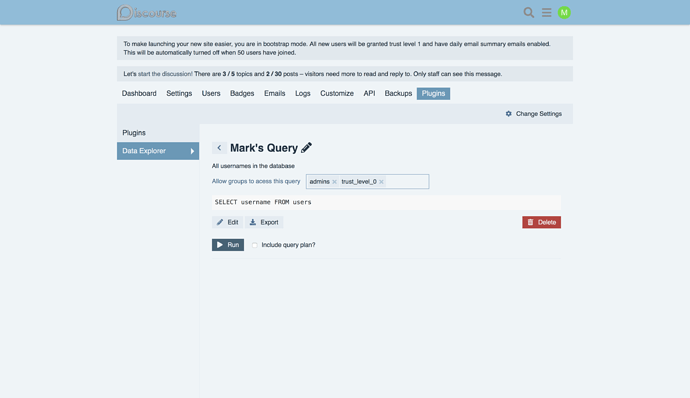Click the Mark's Query title text
The width and height of the screenshot is (690, 398).
[x=264, y=148]
